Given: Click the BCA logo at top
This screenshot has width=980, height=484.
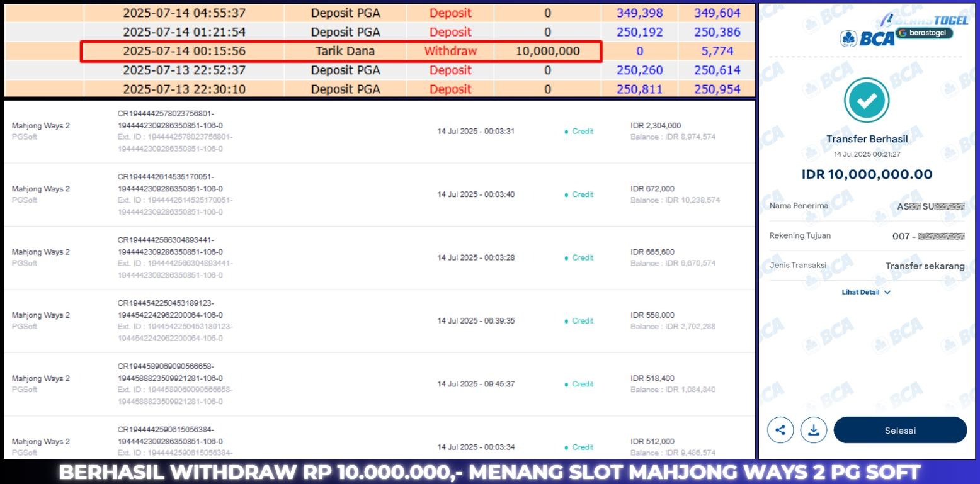Looking at the screenshot, I should [867, 38].
